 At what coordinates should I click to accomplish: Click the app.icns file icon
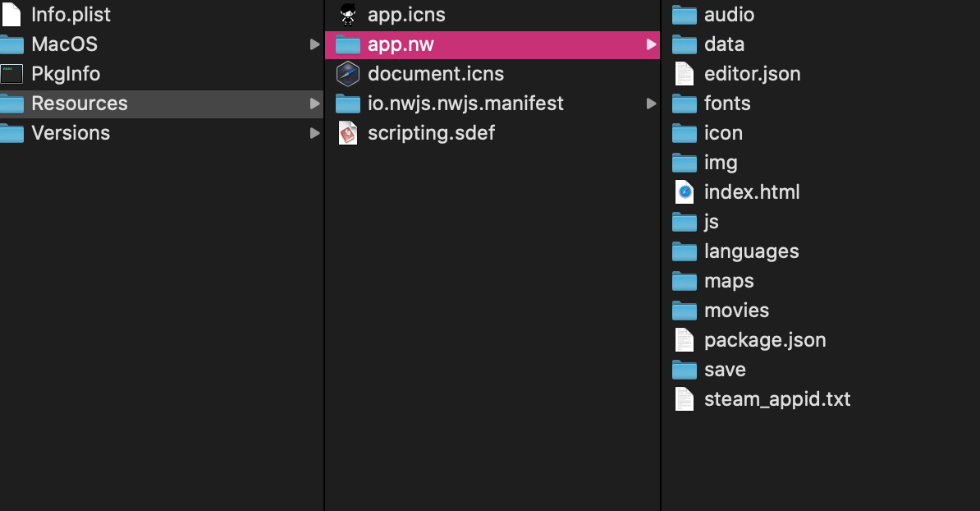(349, 15)
